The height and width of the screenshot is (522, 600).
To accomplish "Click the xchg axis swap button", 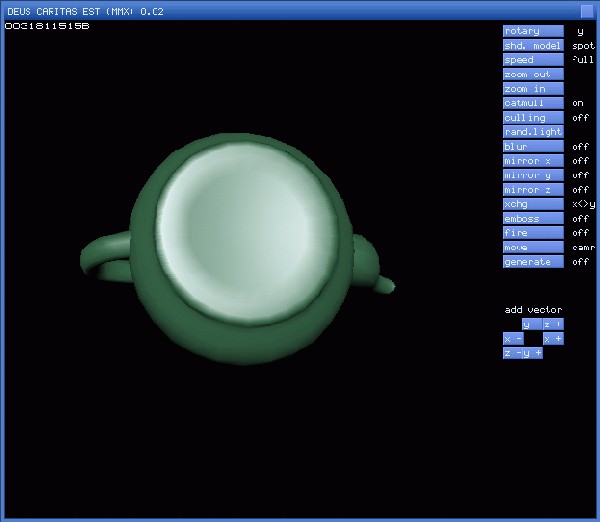I will pos(533,204).
